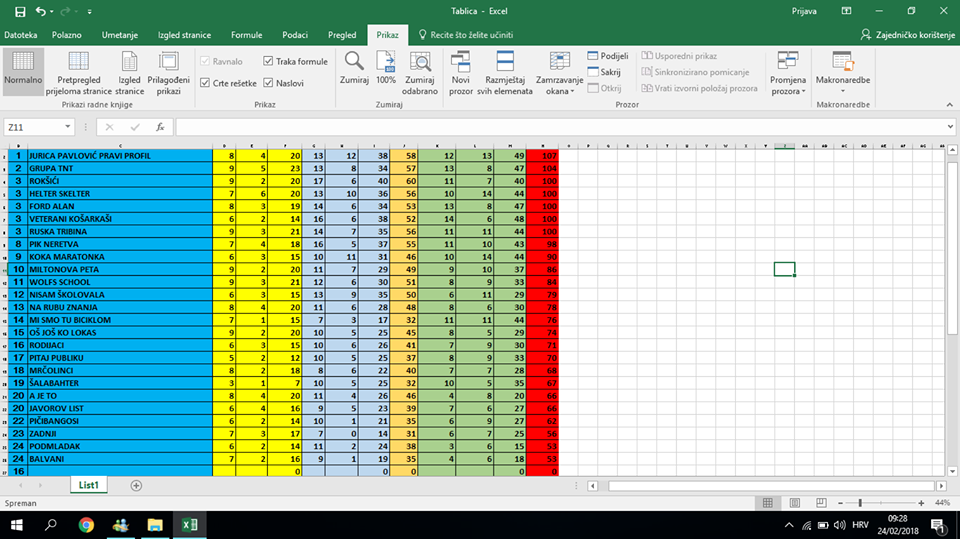Image resolution: width=960 pixels, height=539 pixels.
Task: Open the Umetanje ribbon tab
Action: [x=119, y=35]
